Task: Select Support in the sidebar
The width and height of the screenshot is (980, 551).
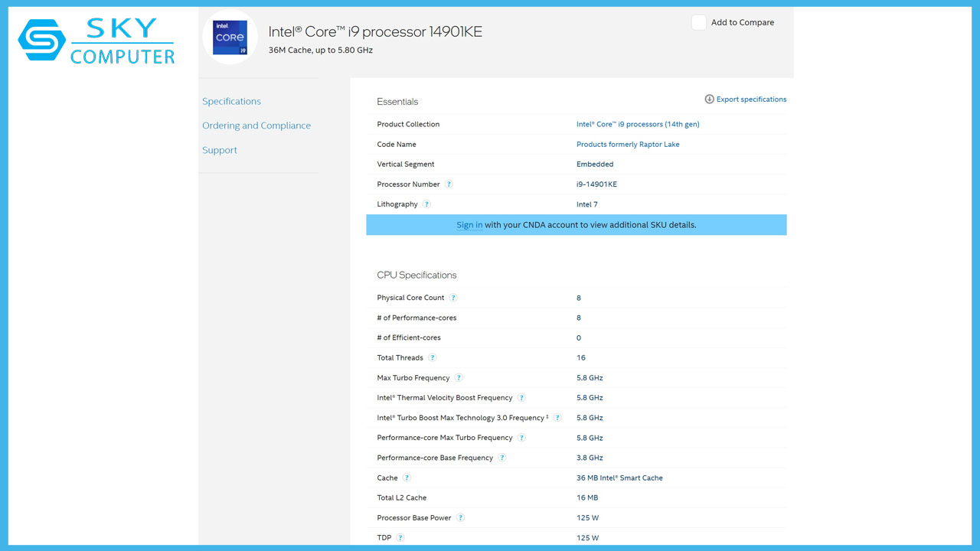Action: [x=220, y=150]
